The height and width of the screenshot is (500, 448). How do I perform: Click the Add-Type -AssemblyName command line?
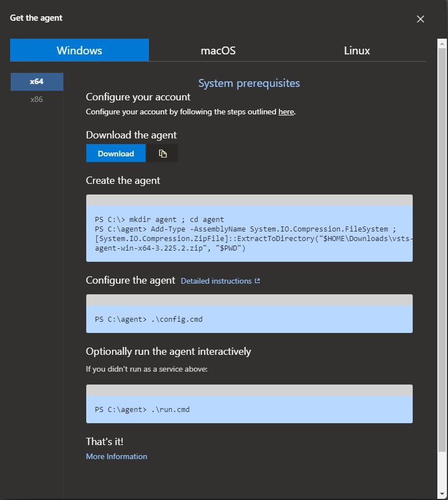tap(245, 229)
